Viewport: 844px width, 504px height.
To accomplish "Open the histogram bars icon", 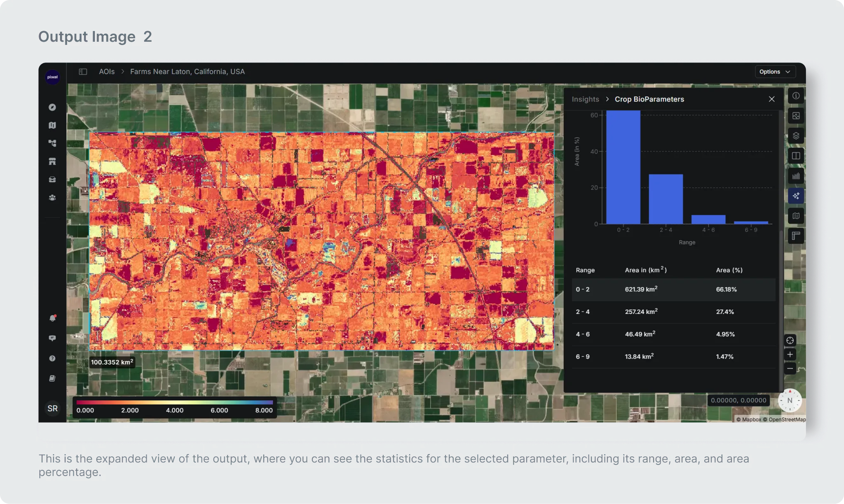I will 796,176.
